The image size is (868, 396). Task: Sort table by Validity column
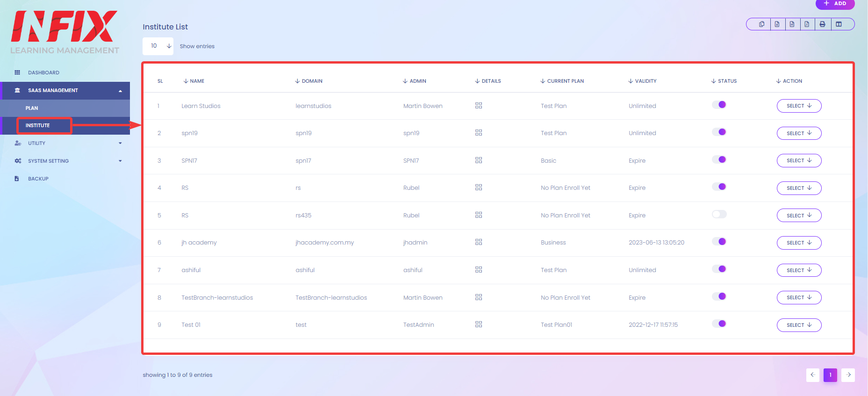[642, 81]
